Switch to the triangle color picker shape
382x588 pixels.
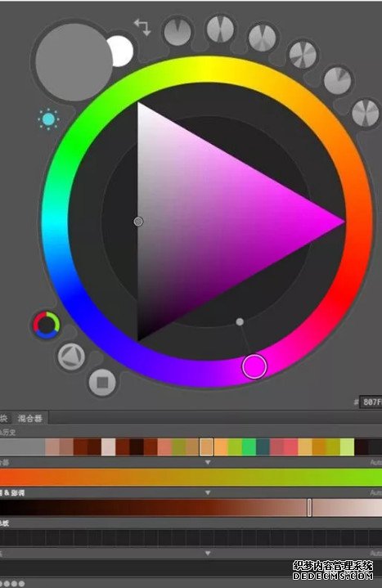pyautogui.click(x=71, y=357)
